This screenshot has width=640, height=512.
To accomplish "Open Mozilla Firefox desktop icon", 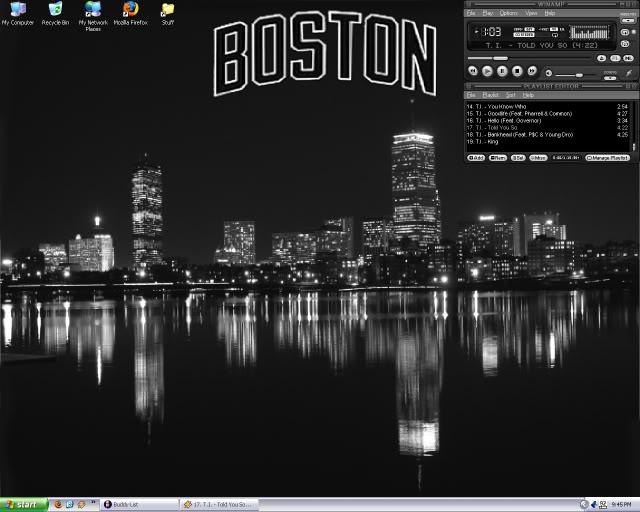I will (131, 13).
